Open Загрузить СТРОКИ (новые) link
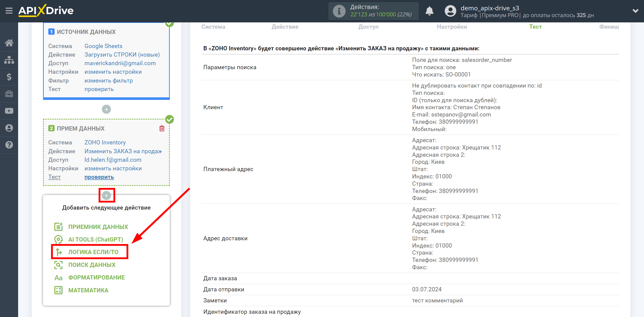 (x=122, y=55)
